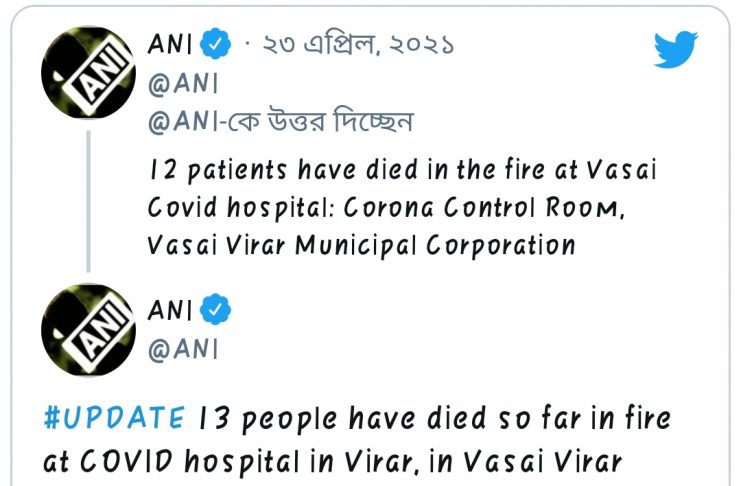Click the '@ANI-কে উত্তর দিচ্ছেন' reply link
Viewport: 741px width, 486px height.
click(280, 123)
